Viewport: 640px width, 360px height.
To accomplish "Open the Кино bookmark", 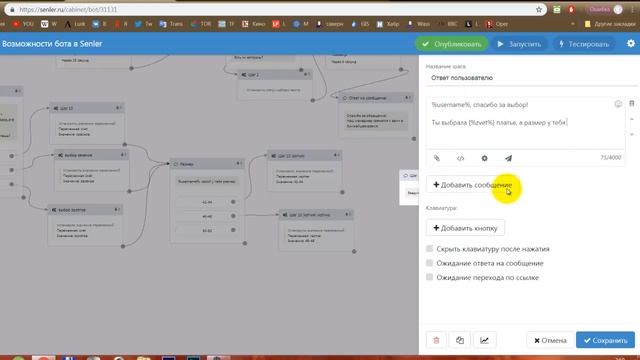I will pos(253,24).
